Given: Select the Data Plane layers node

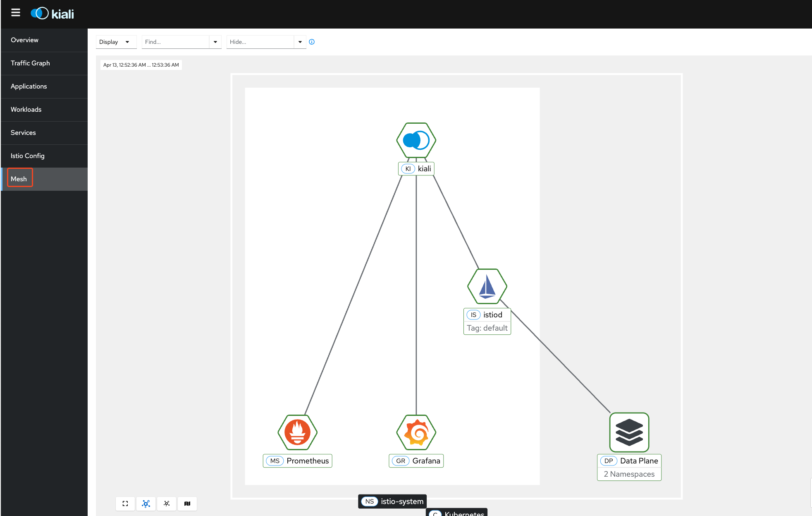Looking at the screenshot, I should pyautogui.click(x=629, y=432).
